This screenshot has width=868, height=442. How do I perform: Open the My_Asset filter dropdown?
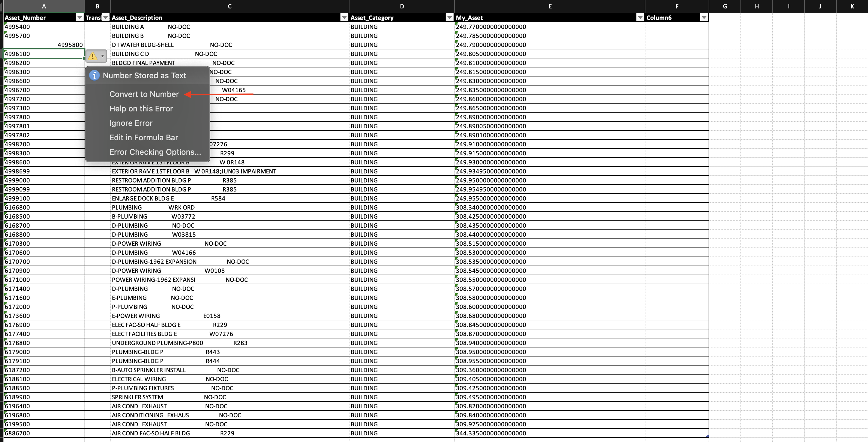tap(640, 17)
